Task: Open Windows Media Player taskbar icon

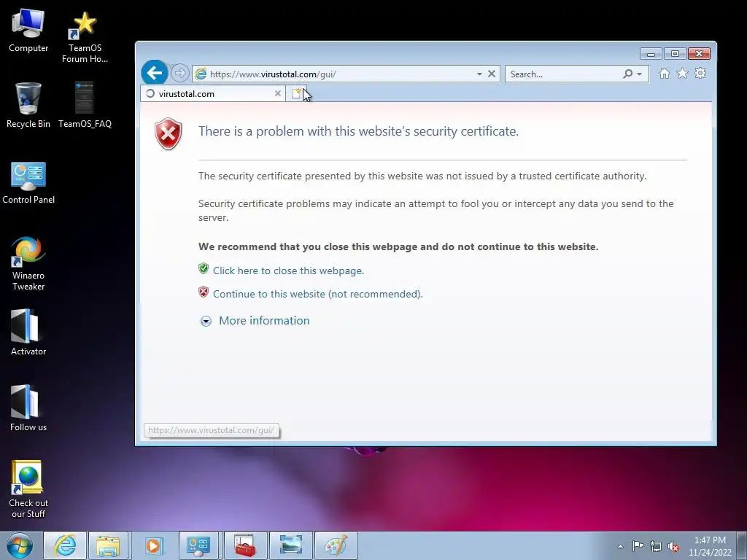Action: click(x=153, y=545)
